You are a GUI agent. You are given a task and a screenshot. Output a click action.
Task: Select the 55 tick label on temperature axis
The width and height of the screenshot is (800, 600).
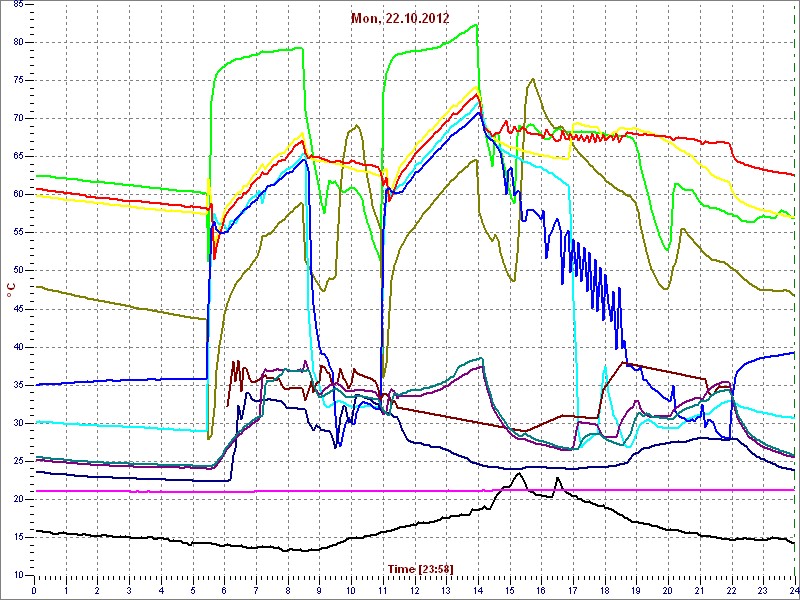point(17,233)
